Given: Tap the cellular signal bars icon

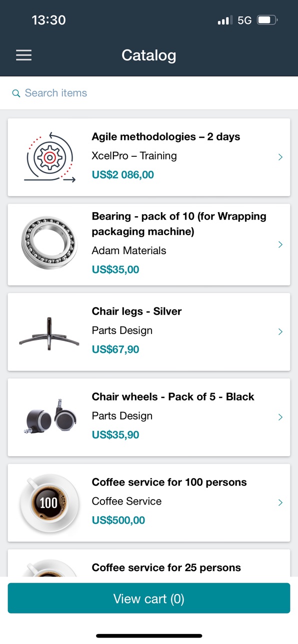Looking at the screenshot, I should click(225, 20).
